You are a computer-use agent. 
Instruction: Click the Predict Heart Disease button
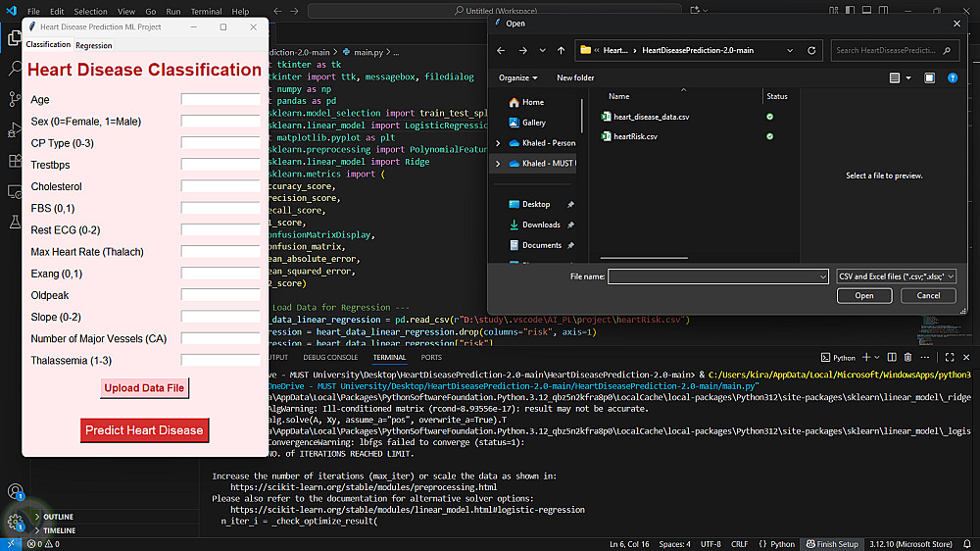(x=144, y=430)
